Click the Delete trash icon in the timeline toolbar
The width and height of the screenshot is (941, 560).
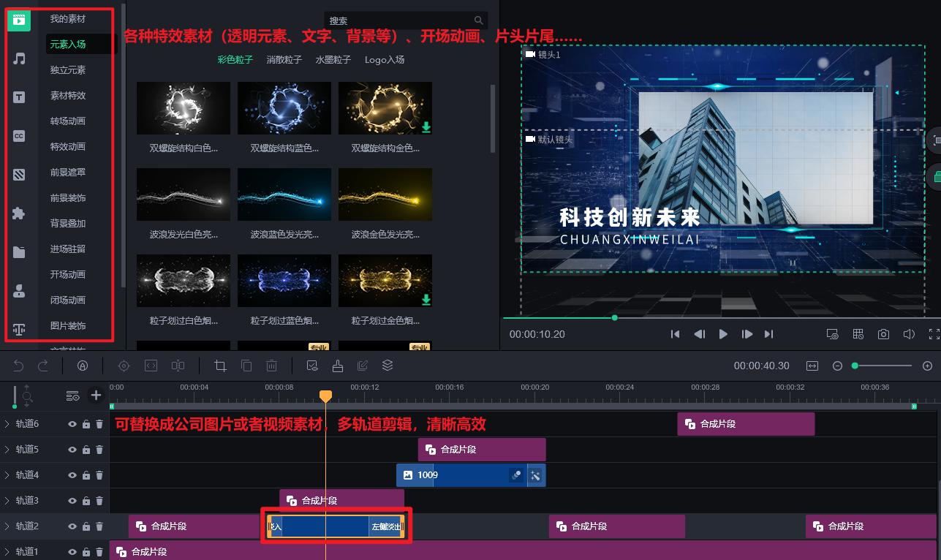click(x=273, y=365)
